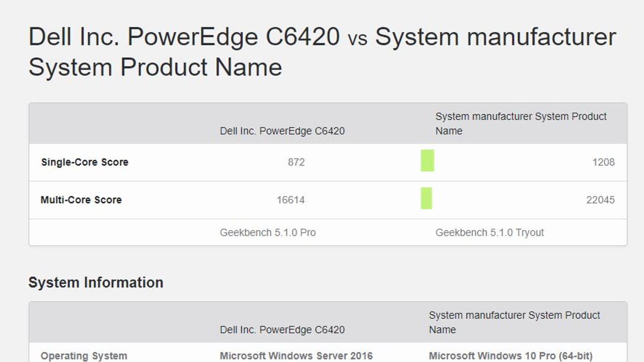Select the Multi-Core Score row label

point(81,200)
